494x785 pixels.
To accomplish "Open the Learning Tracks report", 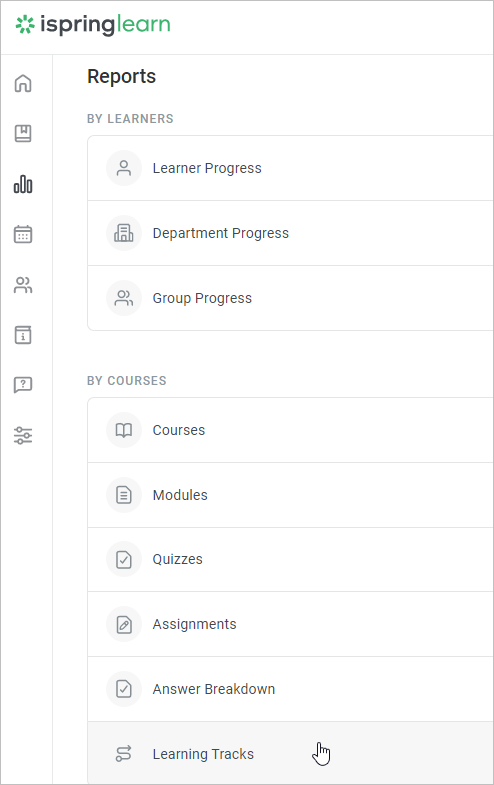I will pyautogui.click(x=290, y=753).
